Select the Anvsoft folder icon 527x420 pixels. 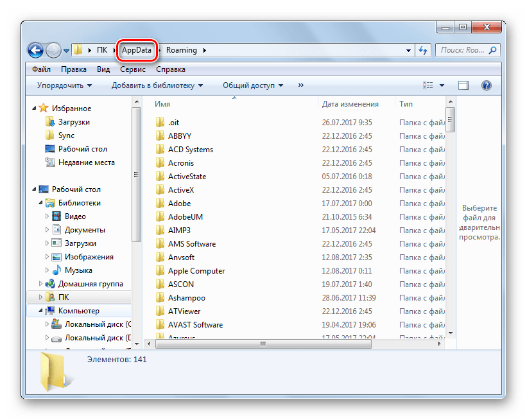[160, 257]
